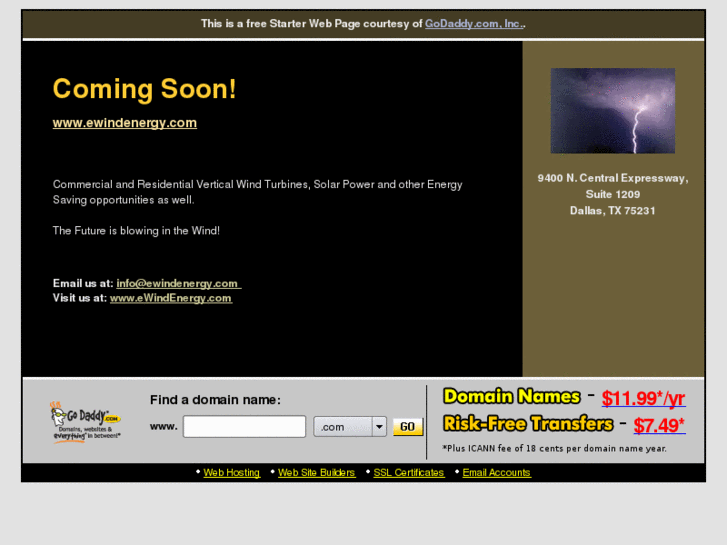Viewport: 727px width, 545px height.
Task: Click the 'The Future is blowing in the Wind!' text
Action: point(136,231)
